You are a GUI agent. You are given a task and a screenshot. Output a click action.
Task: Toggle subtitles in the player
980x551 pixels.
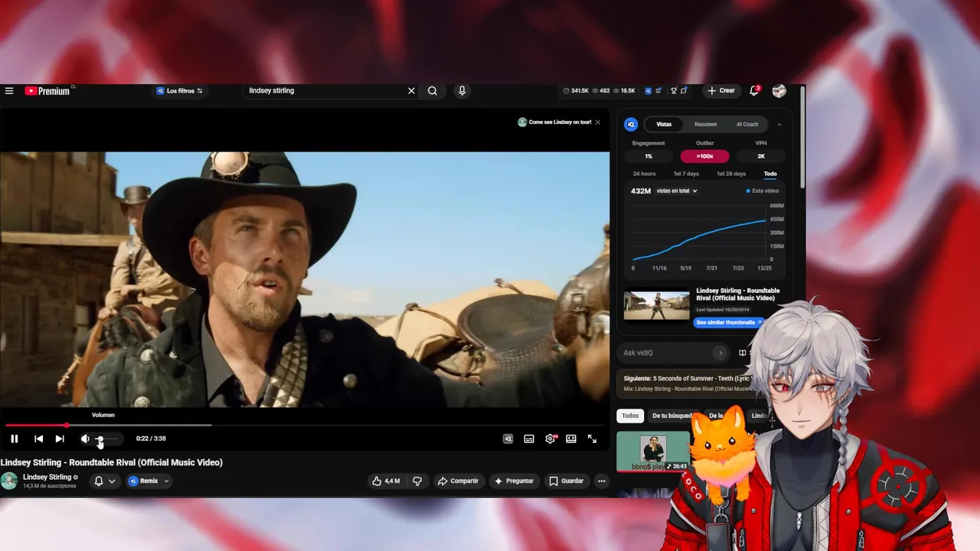[529, 439]
